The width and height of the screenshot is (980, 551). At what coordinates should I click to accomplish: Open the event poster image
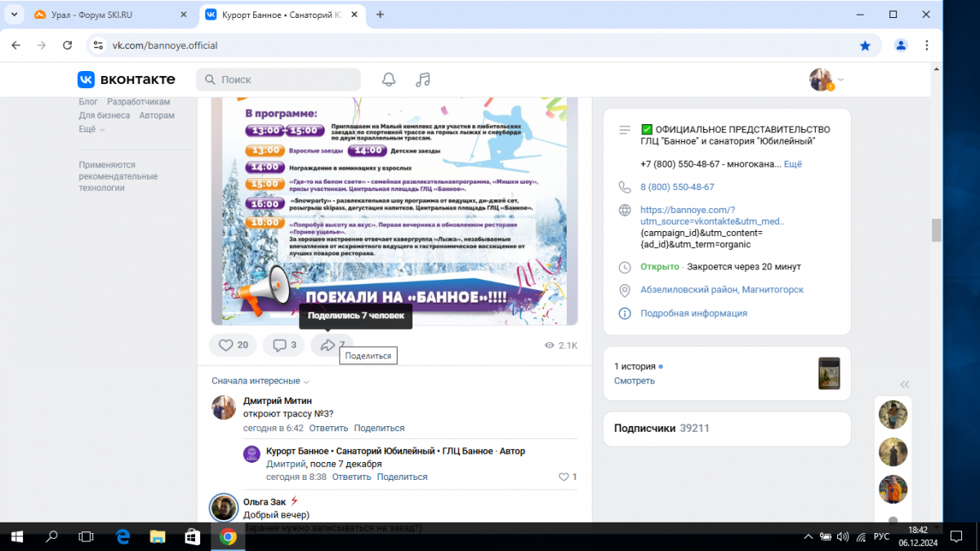pyautogui.click(x=394, y=210)
